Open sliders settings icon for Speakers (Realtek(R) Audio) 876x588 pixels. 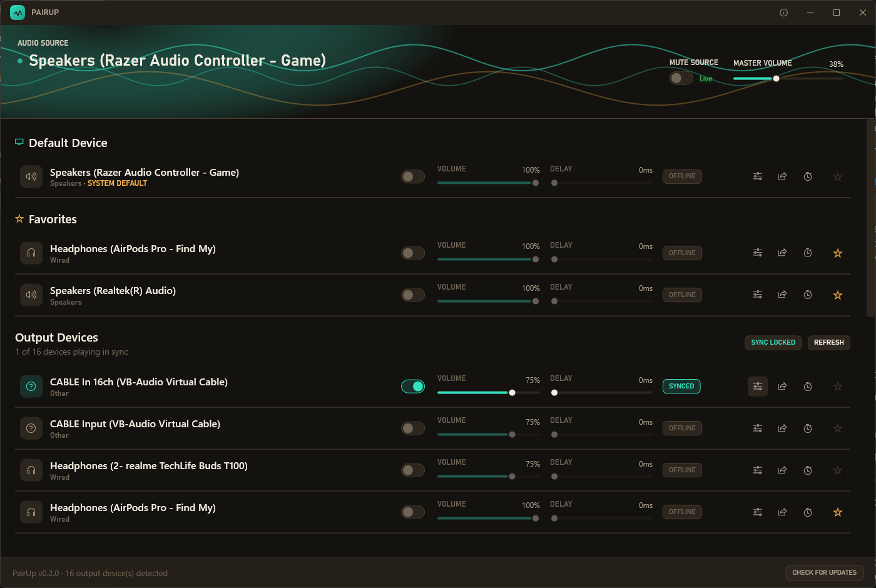pos(758,295)
